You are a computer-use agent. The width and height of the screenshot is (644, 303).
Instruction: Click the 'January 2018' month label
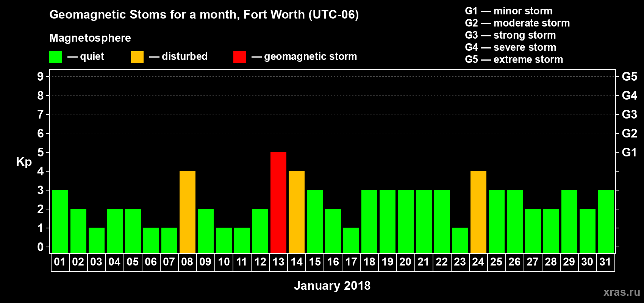pyautogui.click(x=332, y=286)
